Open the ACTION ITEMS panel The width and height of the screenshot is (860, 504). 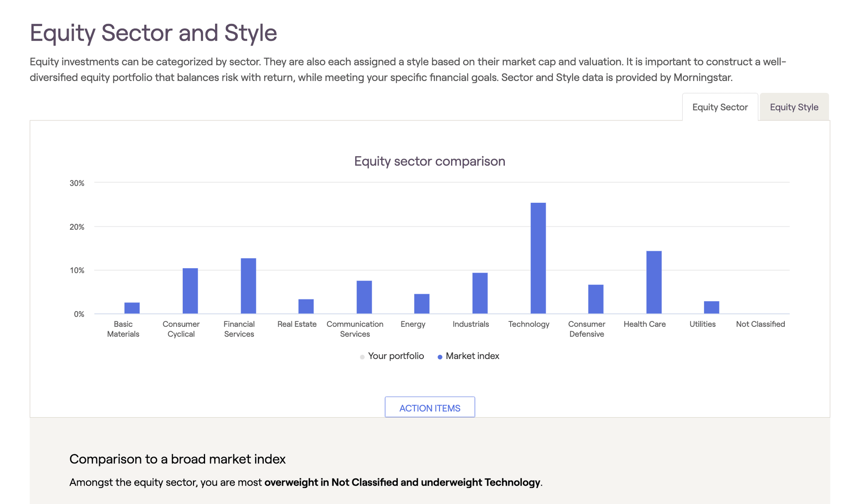click(430, 407)
